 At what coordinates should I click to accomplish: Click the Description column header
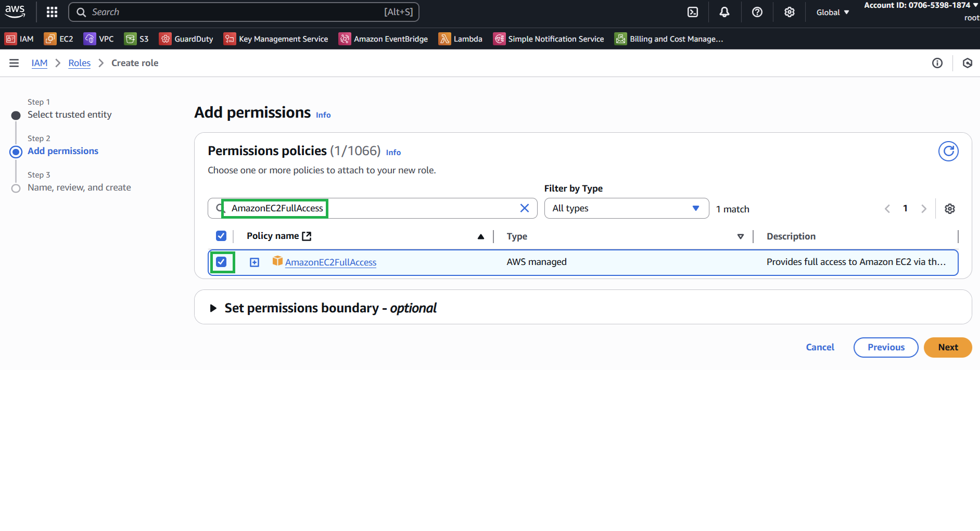[791, 236]
